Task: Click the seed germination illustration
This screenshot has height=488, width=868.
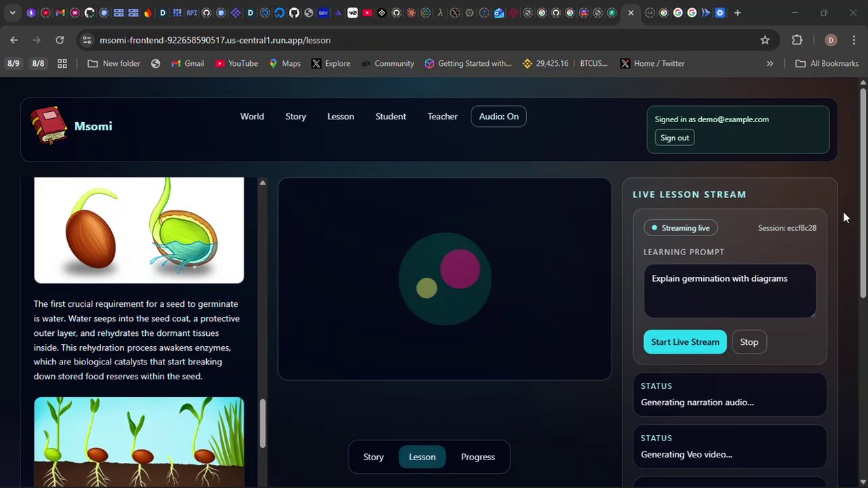Action: [x=139, y=230]
